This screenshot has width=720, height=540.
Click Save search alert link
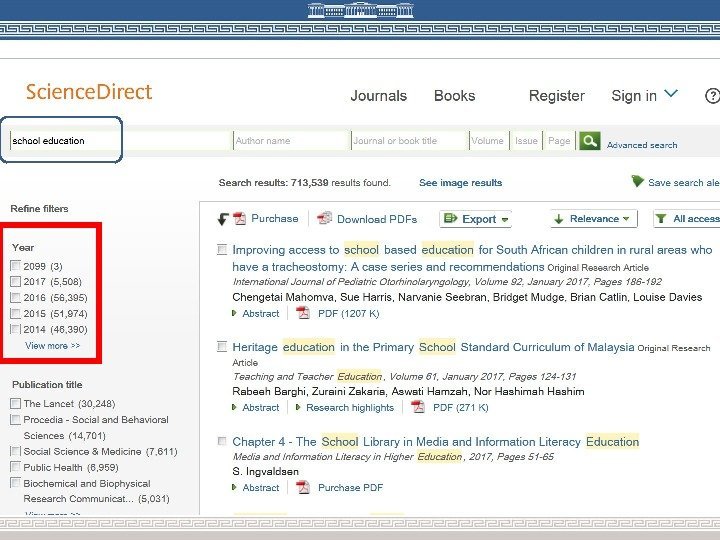point(684,183)
